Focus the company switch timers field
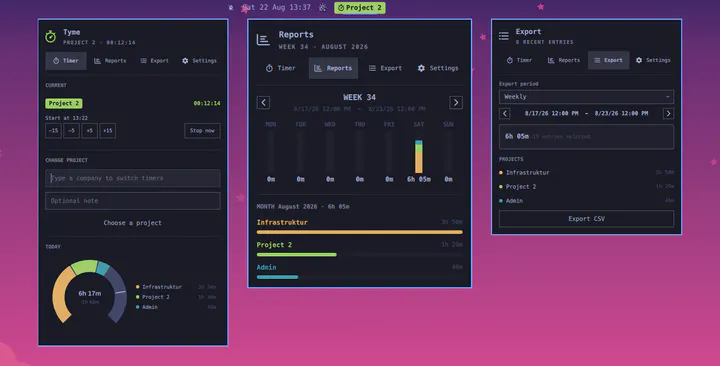 (133, 178)
